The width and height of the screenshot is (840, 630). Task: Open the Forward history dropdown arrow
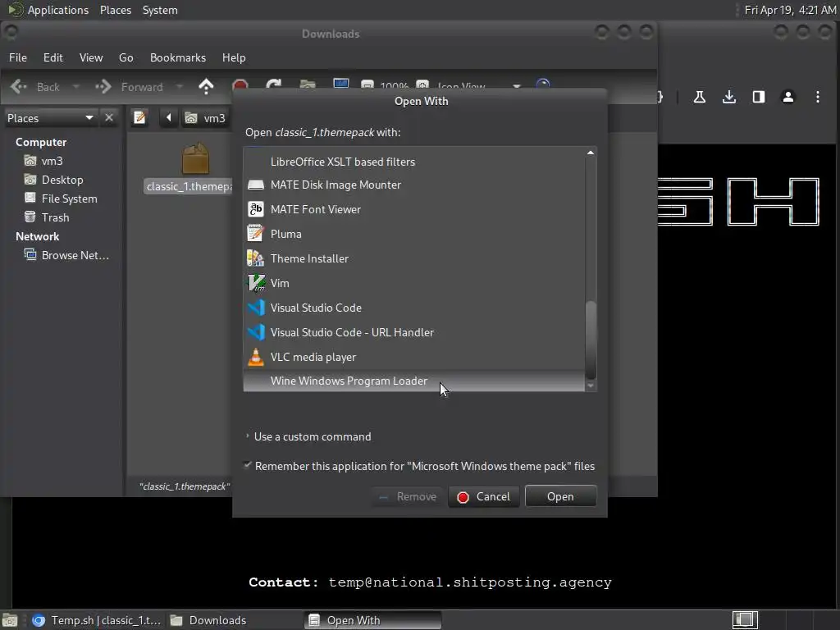coord(180,87)
